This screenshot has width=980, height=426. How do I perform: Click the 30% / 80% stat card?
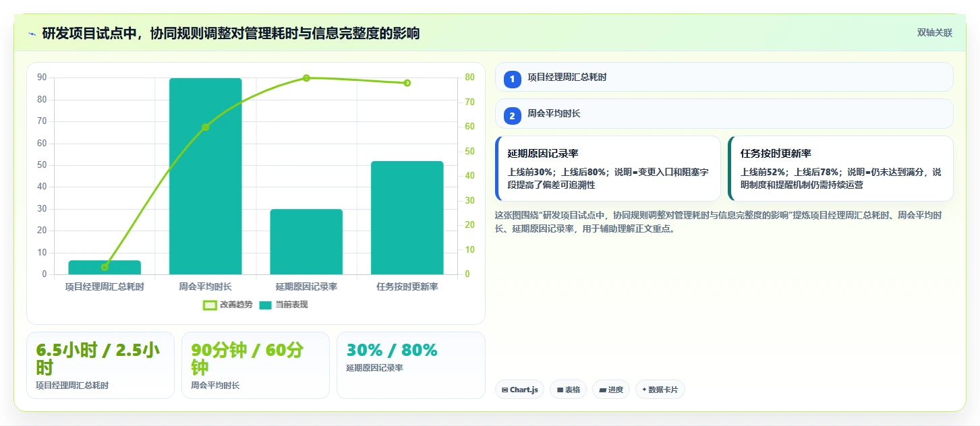coord(411,365)
